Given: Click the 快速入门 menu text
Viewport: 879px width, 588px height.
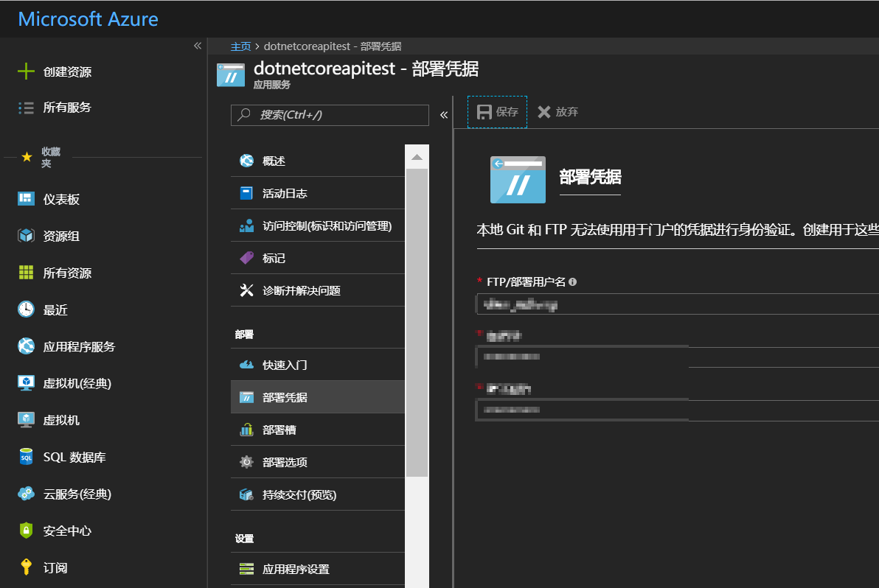Looking at the screenshot, I should [x=285, y=365].
